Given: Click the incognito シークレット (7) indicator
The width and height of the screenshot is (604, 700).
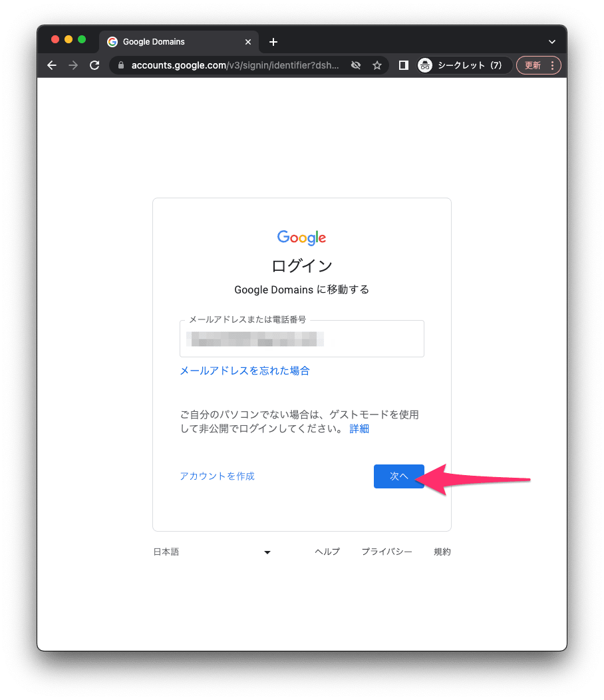Looking at the screenshot, I should tap(461, 65).
